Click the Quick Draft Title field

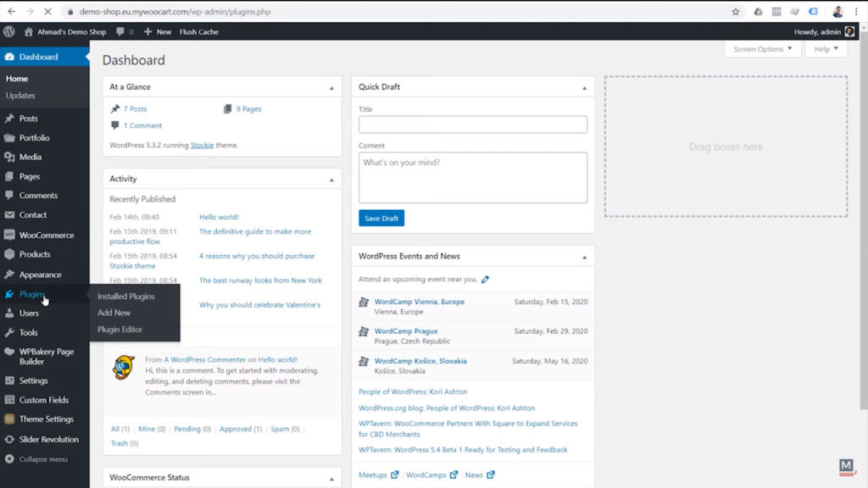pos(472,124)
